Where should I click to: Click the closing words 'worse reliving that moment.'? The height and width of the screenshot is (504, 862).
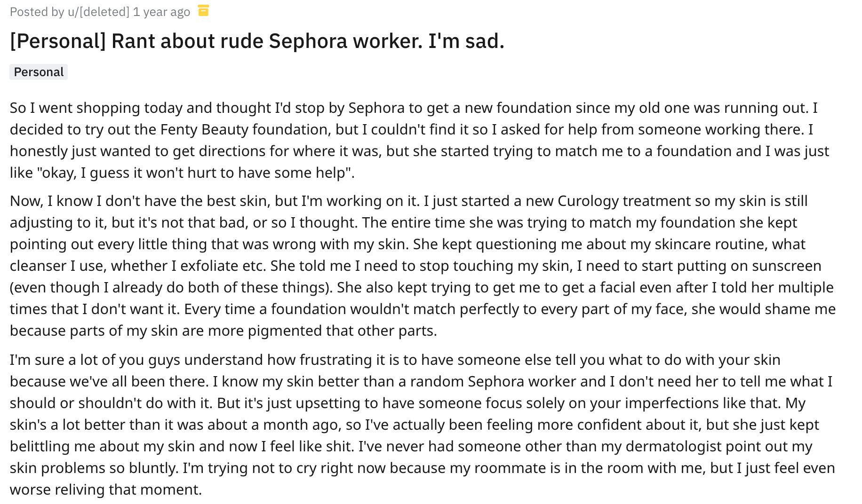(106, 489)
